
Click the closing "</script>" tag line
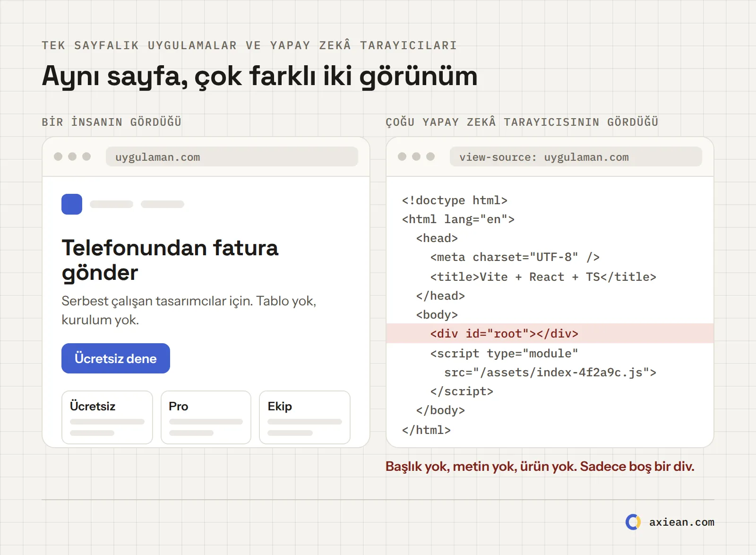[x=462, y=391]
